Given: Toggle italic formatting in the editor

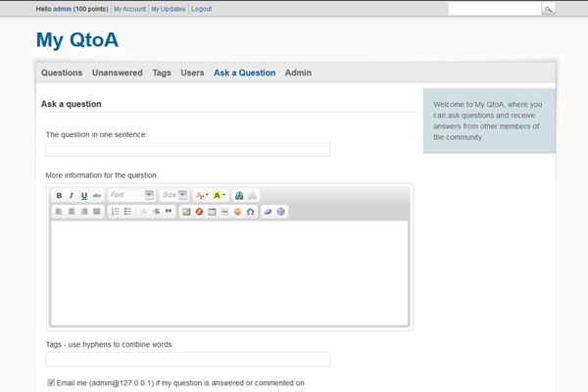Looking at the screenshot, I should click(72, 195).
